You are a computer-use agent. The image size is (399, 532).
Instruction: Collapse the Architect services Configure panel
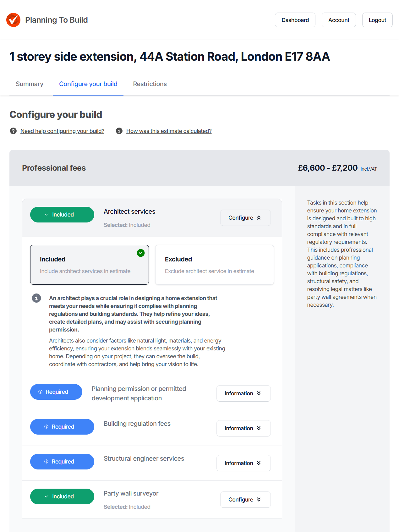click(245, 218)
